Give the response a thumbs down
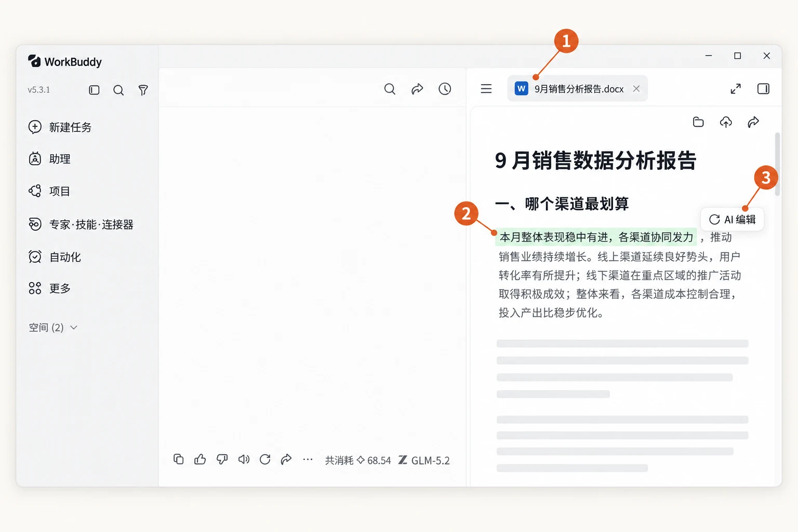 coord(222,459)
